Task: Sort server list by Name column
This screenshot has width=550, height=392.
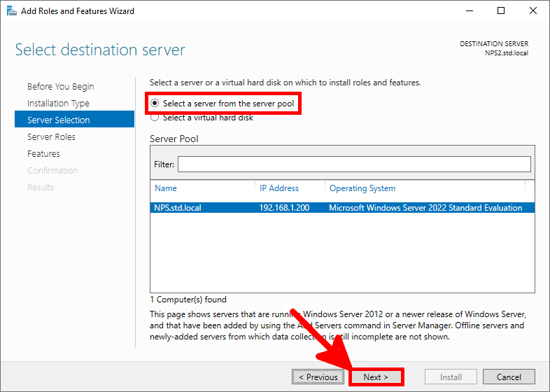Action: tap(167, 188)
